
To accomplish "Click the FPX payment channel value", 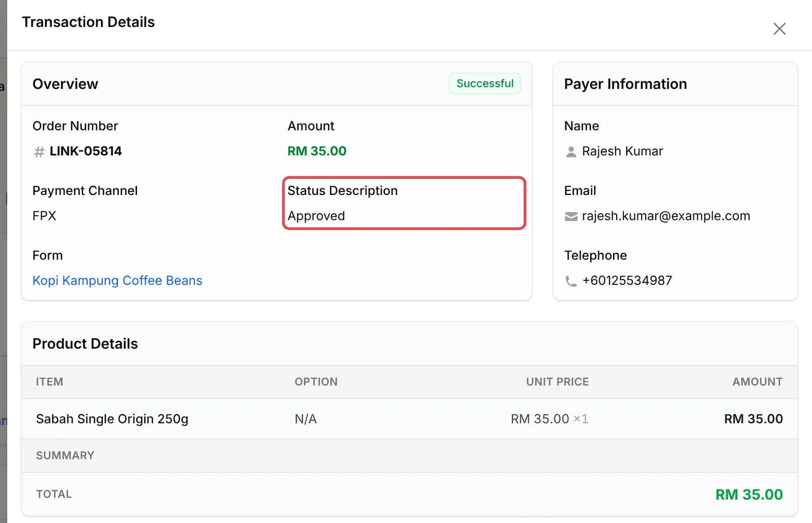I will pos(44,216).
